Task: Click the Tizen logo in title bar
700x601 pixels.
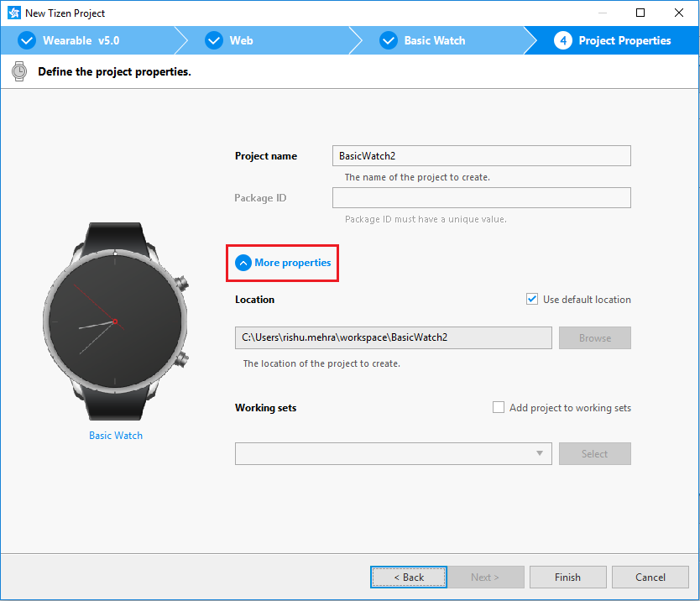Action: click(x=13, y=13)
